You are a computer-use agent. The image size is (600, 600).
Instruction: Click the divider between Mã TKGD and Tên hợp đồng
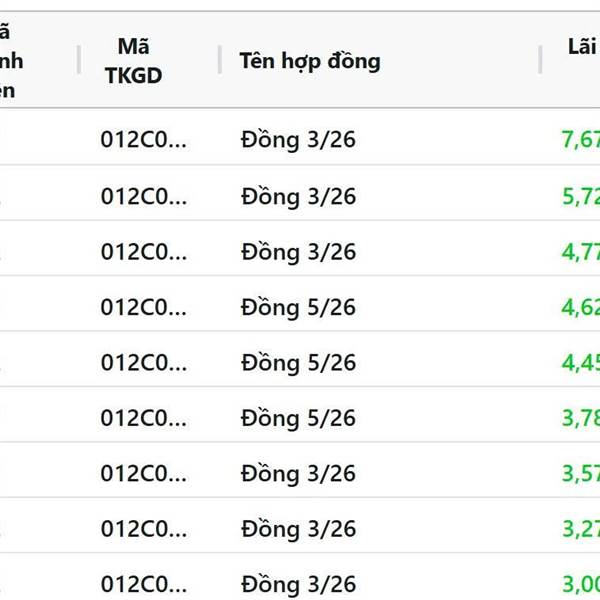[220, 60]
